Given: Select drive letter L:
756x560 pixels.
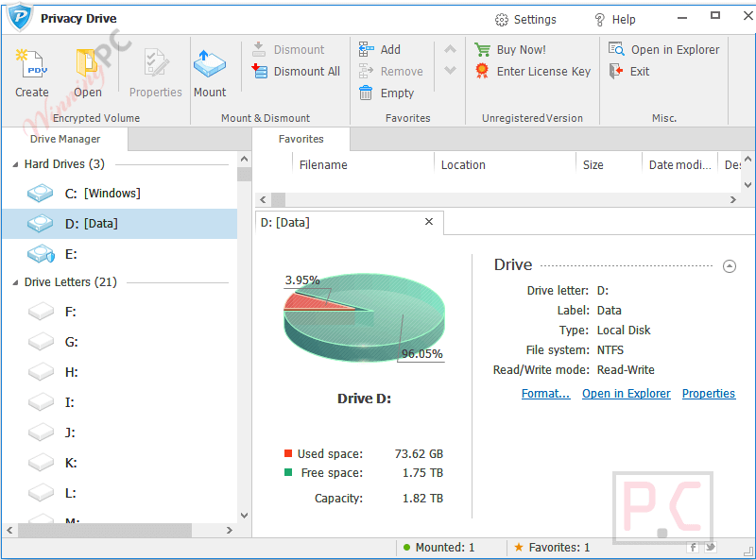Looking at the screenshot, I should point(120,493).
